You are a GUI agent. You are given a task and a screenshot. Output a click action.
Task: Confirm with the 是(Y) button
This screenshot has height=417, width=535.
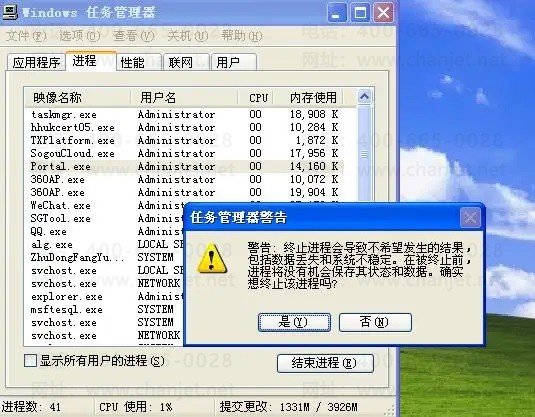click(294, 322)
